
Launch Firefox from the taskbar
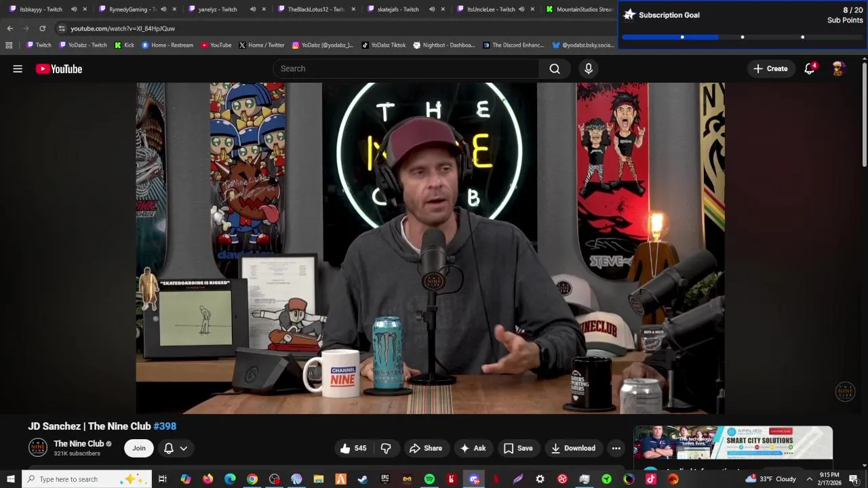[x=208, y=479]
